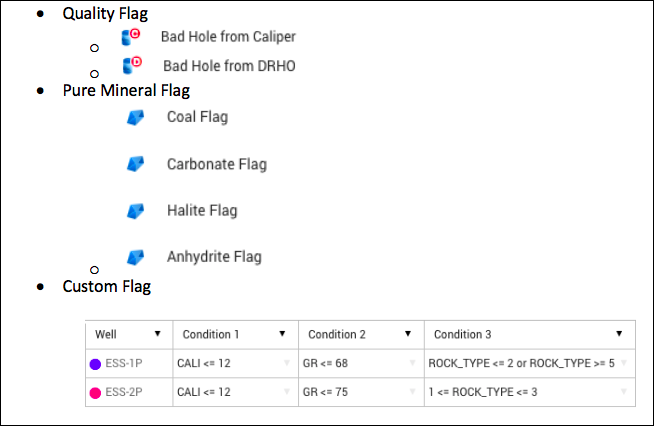The width and height of the screenshot is (654, 426).
Task: Click the Halite Flag icon
Action: coord(136,211)
